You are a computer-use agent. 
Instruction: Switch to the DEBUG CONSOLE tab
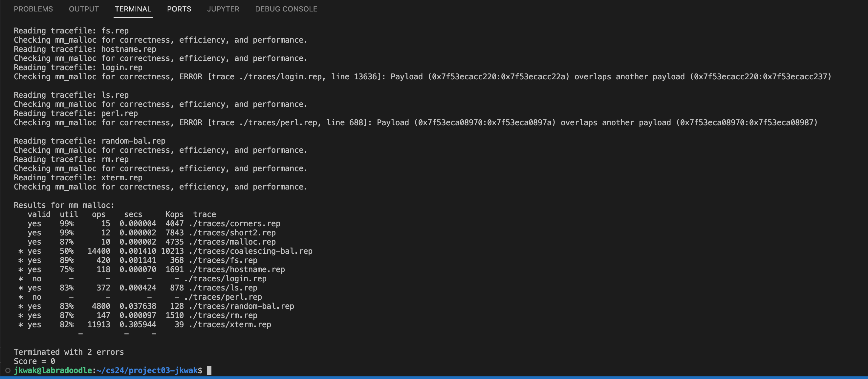[286, 9]
